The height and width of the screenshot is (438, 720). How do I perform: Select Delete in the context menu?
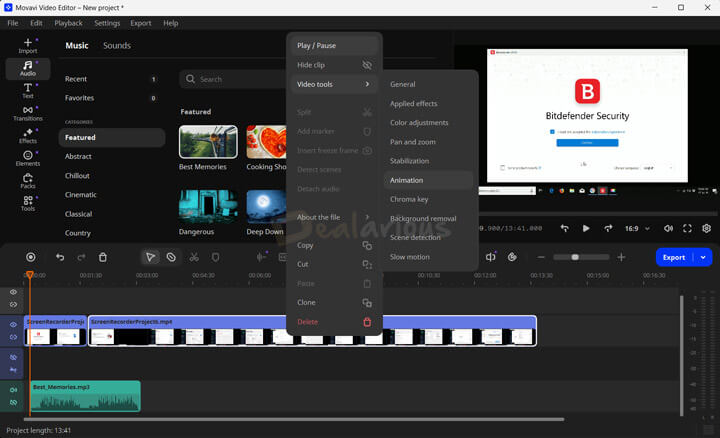coord(308,321)
